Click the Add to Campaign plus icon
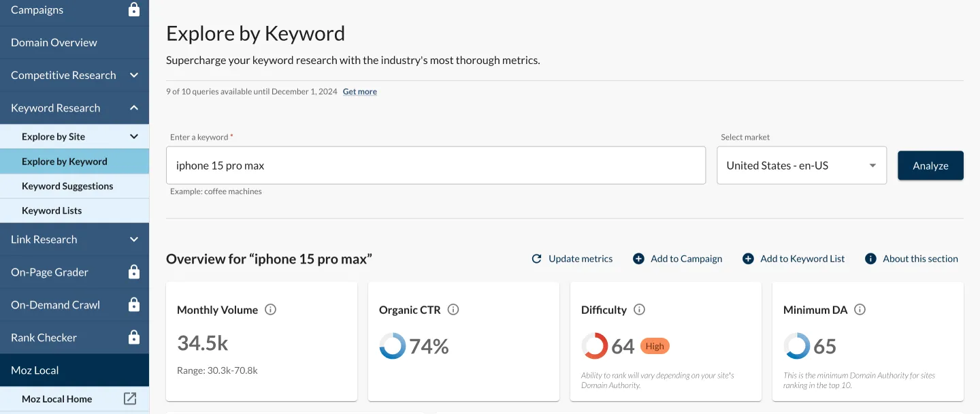 click(638, 259)
